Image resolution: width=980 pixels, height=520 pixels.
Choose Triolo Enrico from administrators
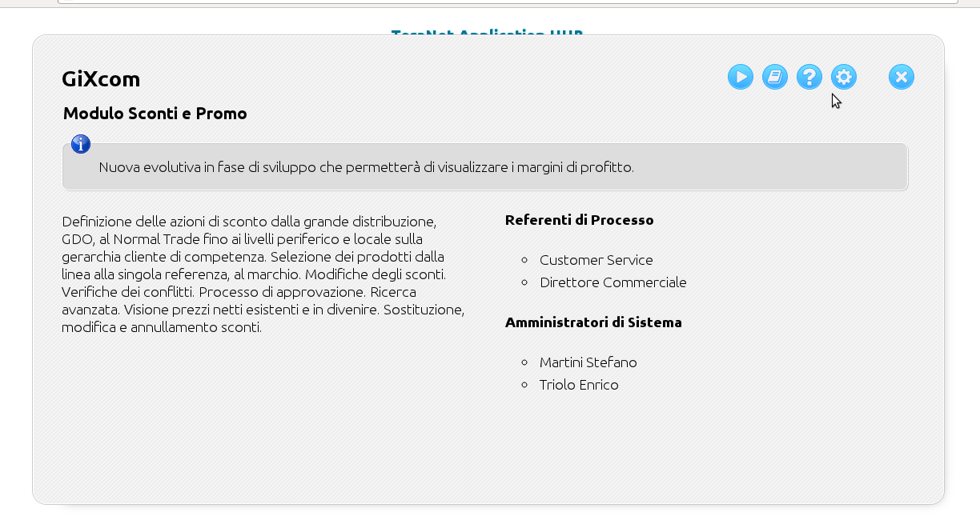tap(579, 385)
